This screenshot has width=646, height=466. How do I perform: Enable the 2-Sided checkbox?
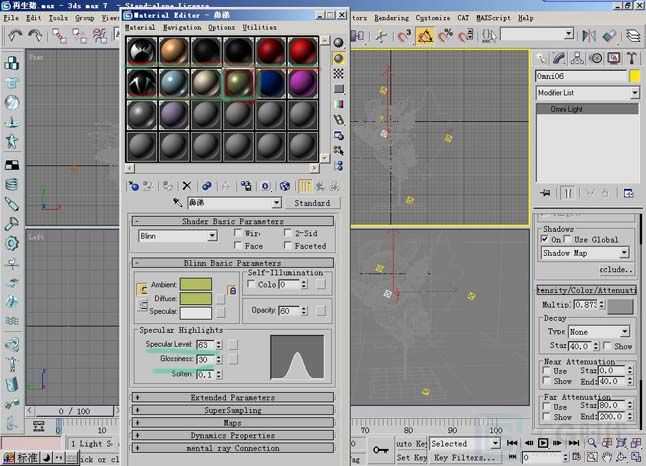click(x=288, y=233)
